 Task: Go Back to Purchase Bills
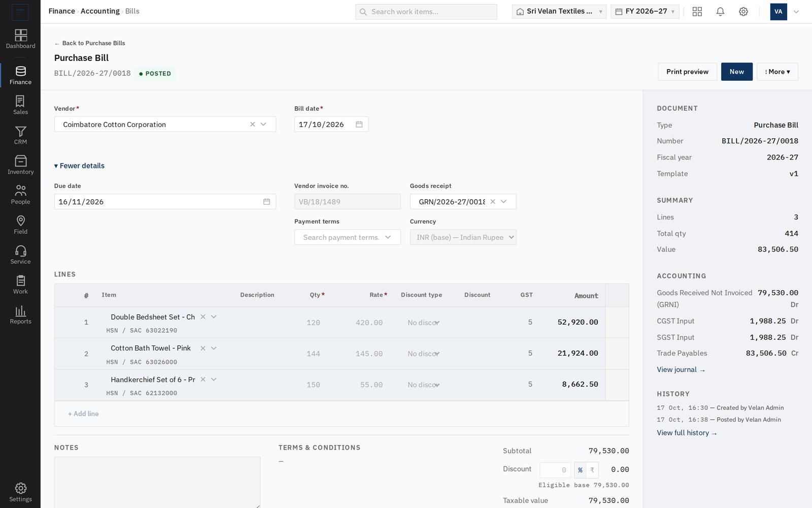pos(90,43)
